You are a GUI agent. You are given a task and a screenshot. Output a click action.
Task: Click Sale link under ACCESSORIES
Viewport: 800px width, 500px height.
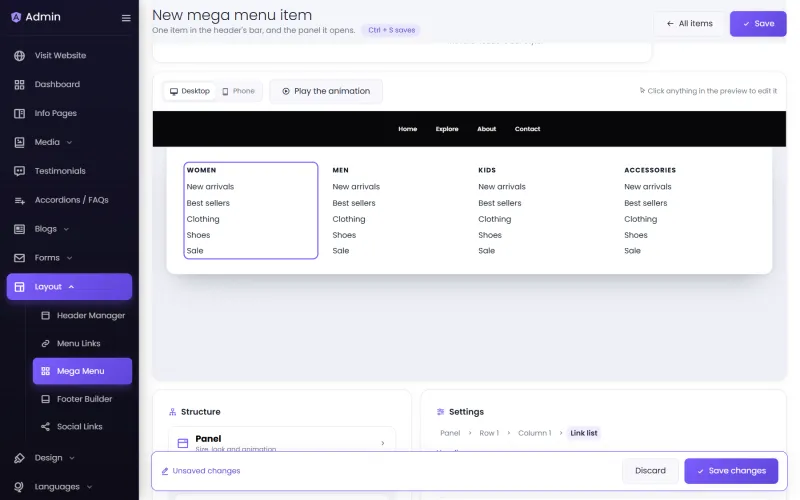point(632,251)
